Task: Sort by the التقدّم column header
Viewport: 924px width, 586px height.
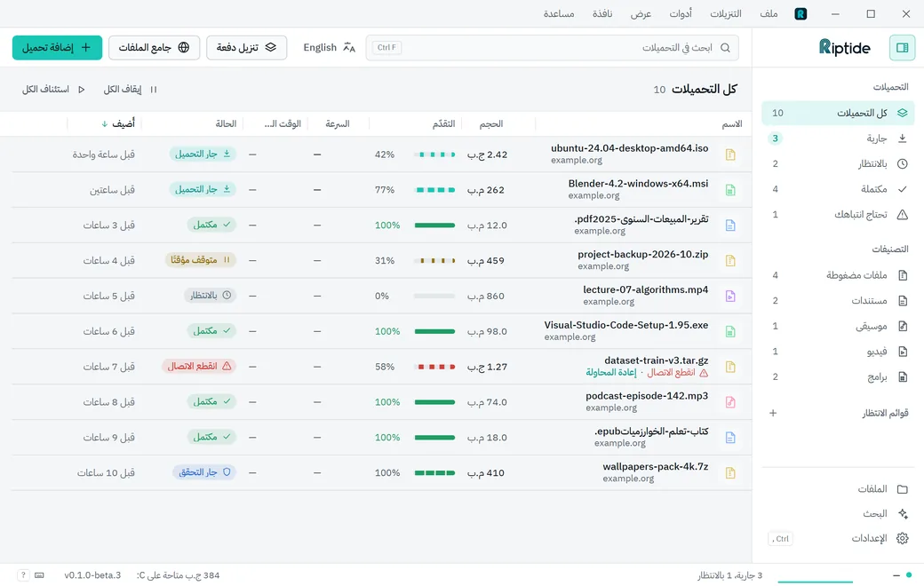Action: point(443,123)
